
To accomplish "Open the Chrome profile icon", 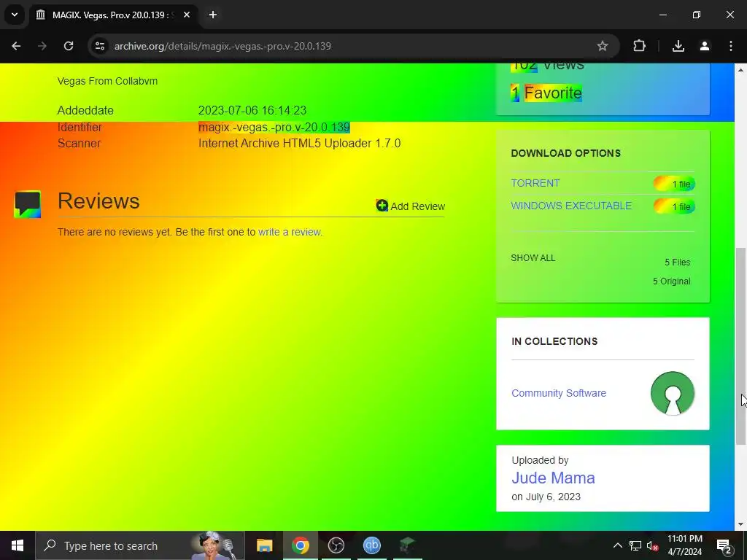I will click(x=705, y=46).
